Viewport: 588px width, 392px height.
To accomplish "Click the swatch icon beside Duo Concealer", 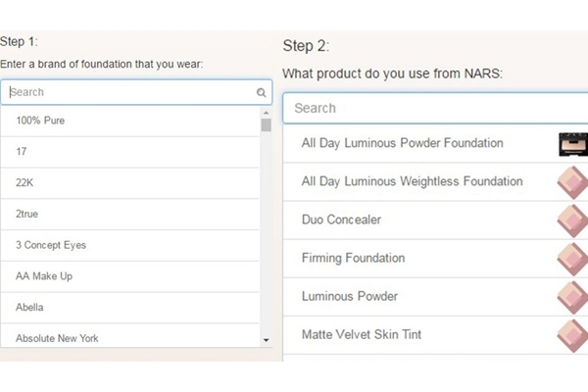I will pyautogui.click(x=572, y=220).
